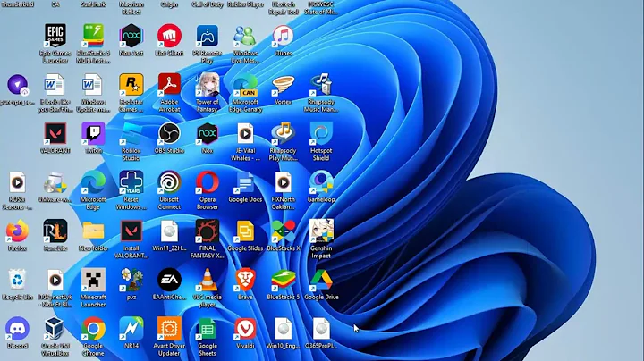644x361 pixels.
Task: Click the Vortex desktop icon
Action: point(283,85)
